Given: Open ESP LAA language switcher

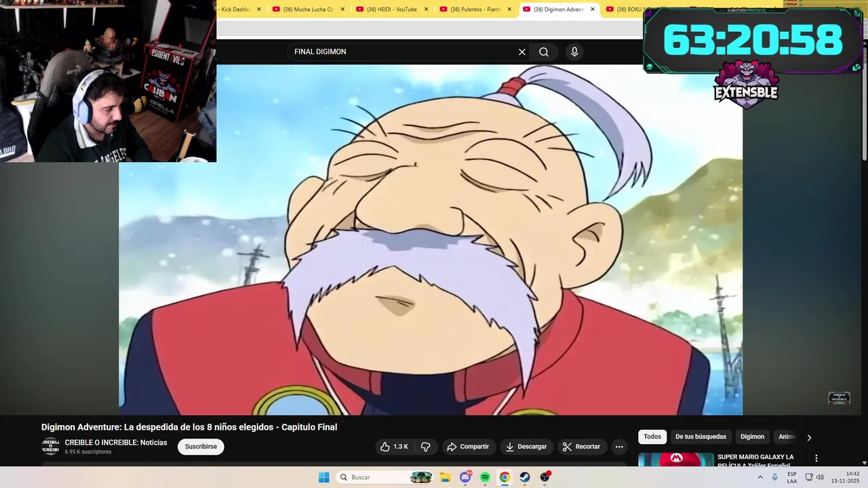Looking at the screenshot, I should point(792,477).
